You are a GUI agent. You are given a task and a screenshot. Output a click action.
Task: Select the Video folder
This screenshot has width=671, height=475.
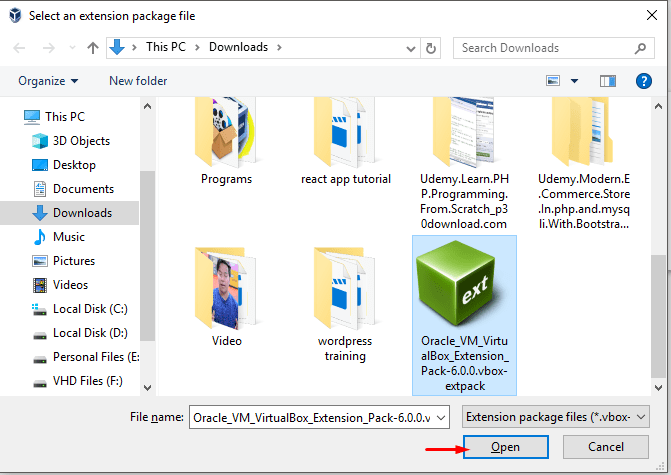click(x=226, y=297)
